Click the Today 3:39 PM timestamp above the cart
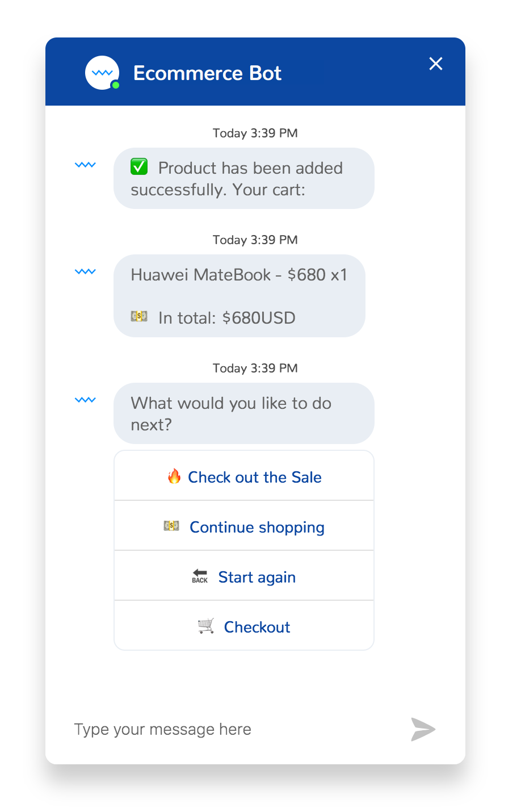521x812 pixels. click(255, 240)
